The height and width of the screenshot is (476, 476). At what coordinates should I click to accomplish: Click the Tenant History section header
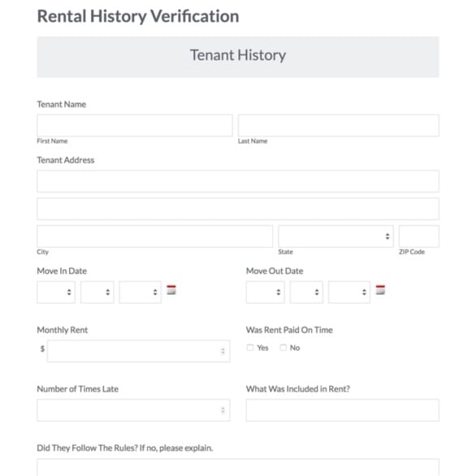[x=238, y=57]
